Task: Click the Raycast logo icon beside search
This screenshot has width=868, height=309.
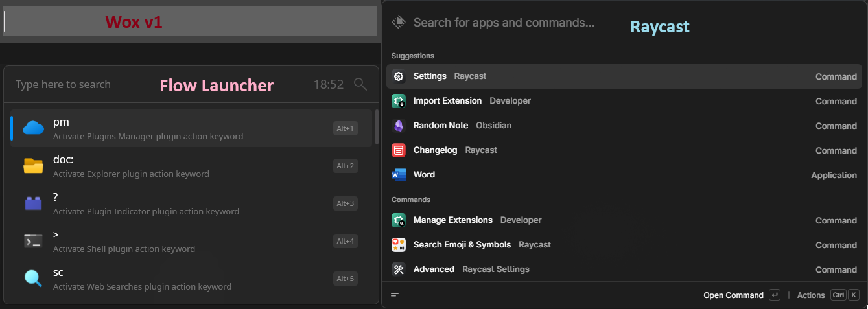Action: tap(399, 22)
